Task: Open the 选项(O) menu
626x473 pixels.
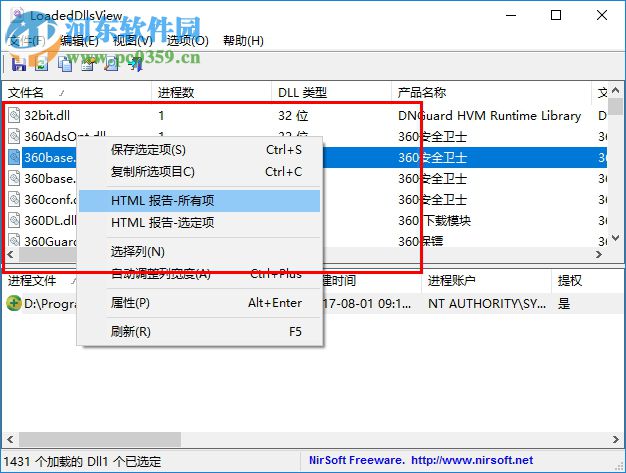Action: click(x=187, y=40)
